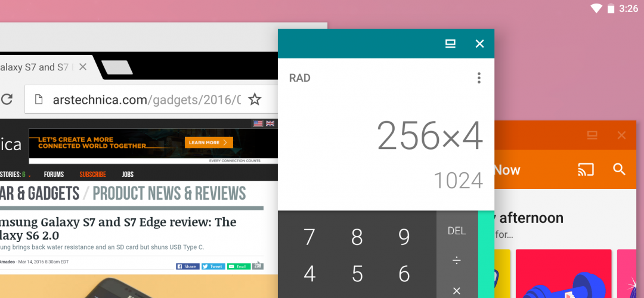Tap DEL key on calculator
Screen dimensions: 644x298
point(457,231)
